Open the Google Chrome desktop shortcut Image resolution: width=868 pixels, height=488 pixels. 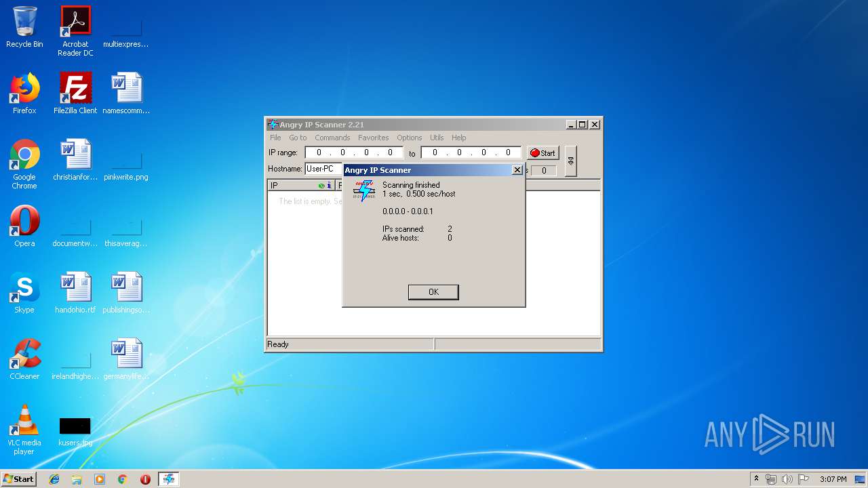pos(24,164)
